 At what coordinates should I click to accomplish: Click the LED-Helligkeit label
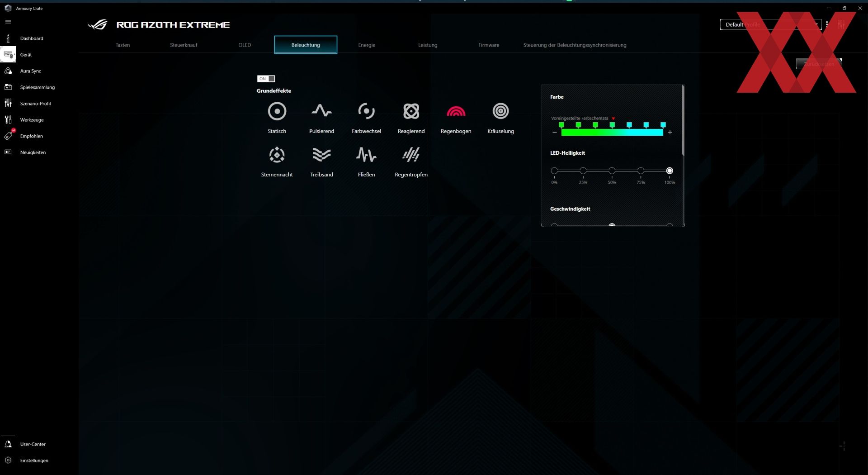click(567, 153)
